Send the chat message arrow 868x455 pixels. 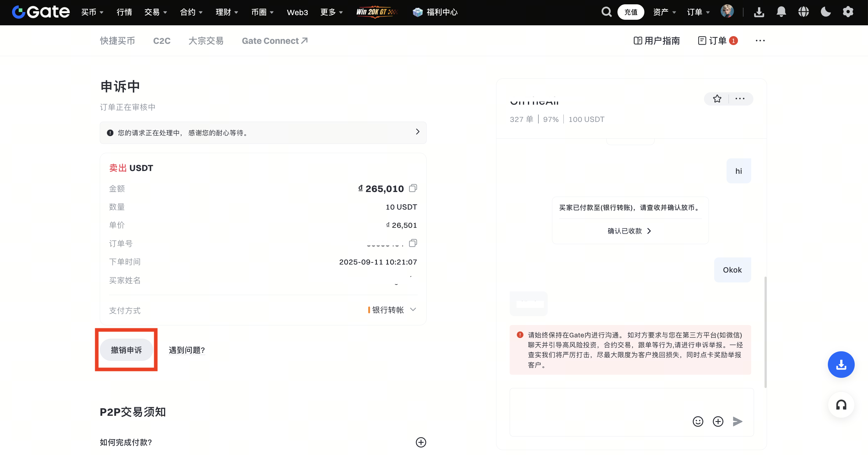(737, 421)
